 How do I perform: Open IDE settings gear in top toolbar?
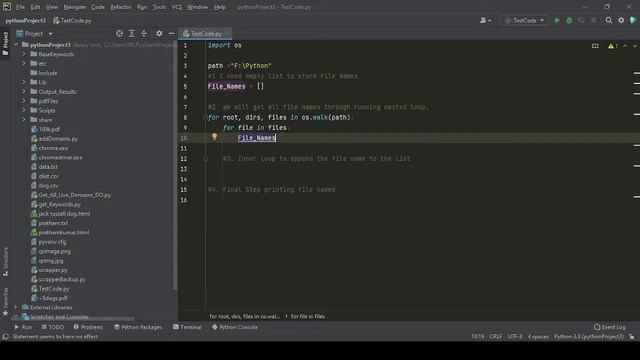[621, 20]
